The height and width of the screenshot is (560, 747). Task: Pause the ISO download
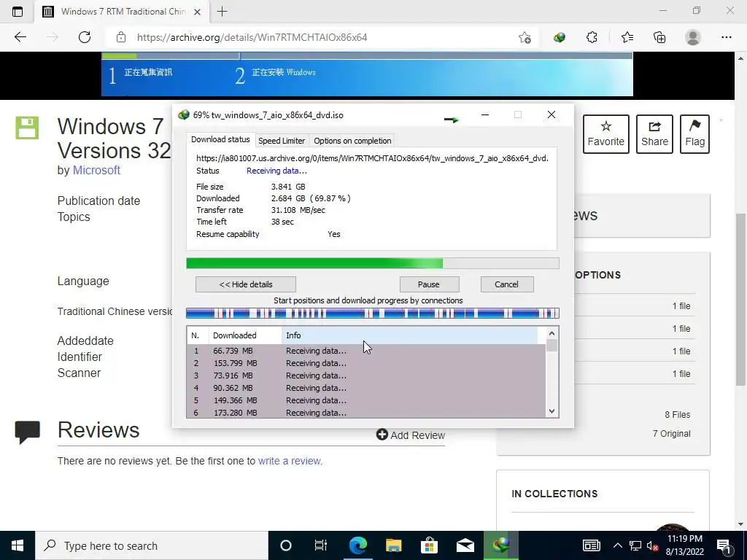click(429, 284)
